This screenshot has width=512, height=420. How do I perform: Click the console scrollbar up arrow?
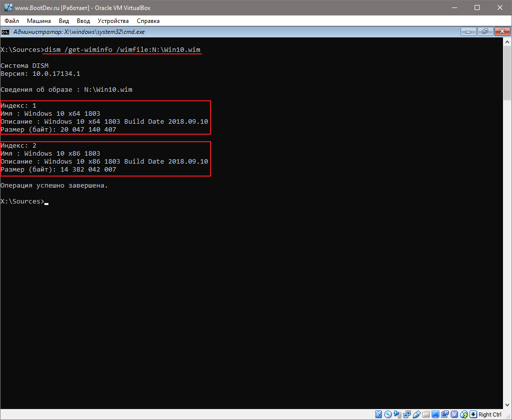[507, 42]
